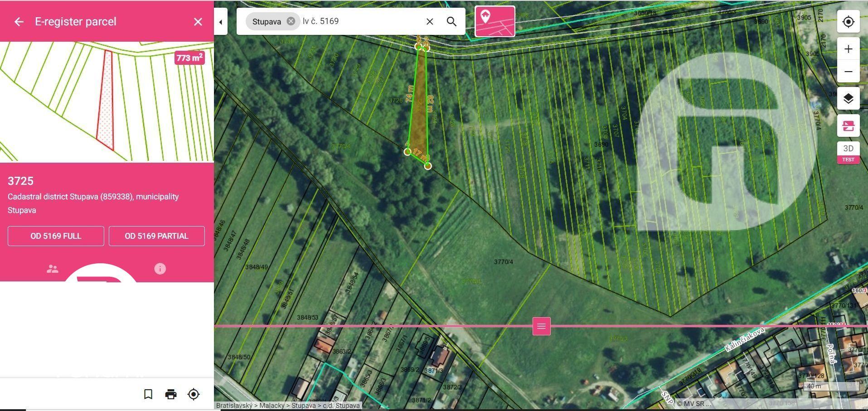Locate my position on map
Viewport: 868px width, 411px height.
tap(848, 22)
